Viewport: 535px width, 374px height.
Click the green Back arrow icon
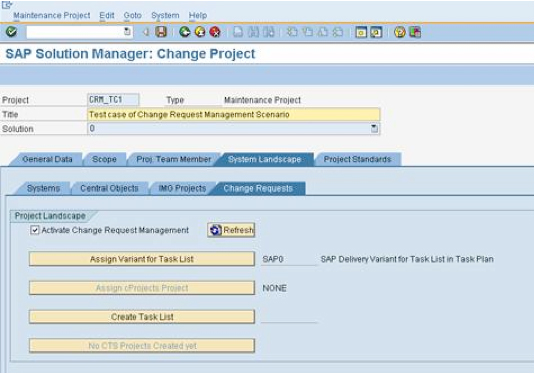[185, 32]
